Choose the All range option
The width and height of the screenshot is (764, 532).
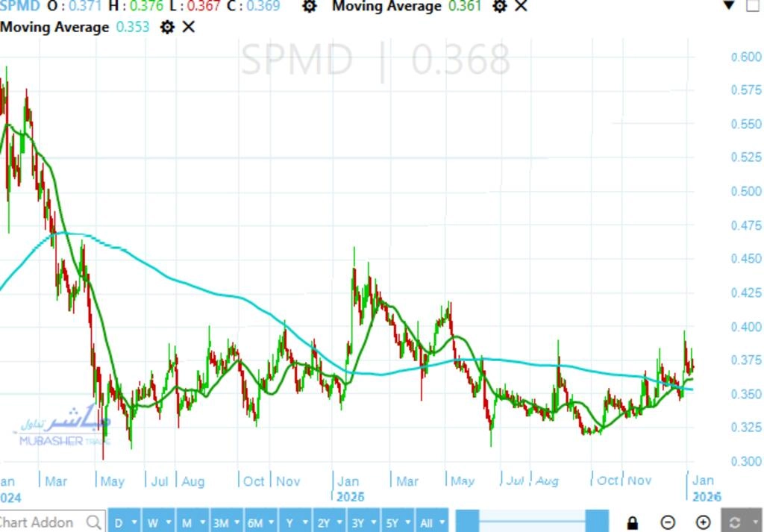click(x=426, y=522)
